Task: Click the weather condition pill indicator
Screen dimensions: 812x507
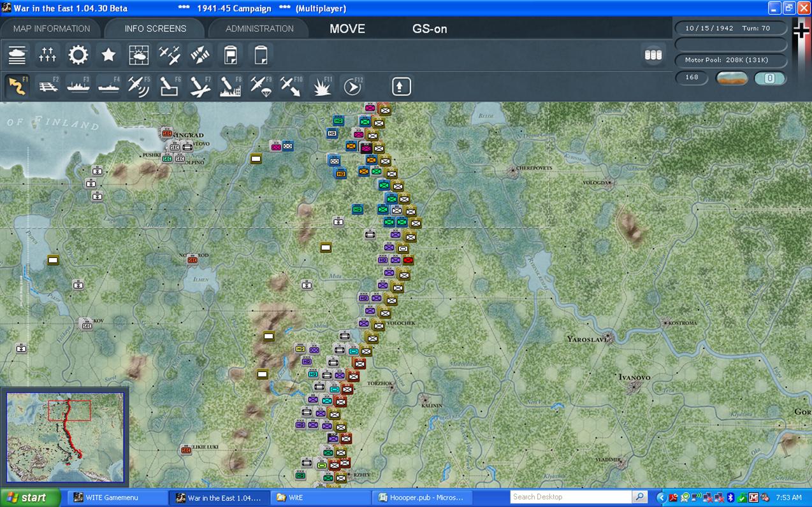Action: 732,78
